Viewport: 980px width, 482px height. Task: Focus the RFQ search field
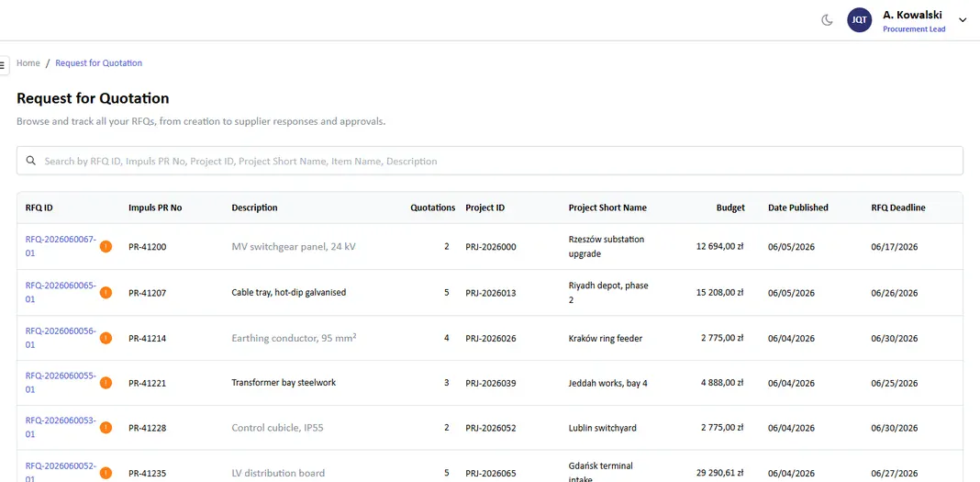click(x=489, y=161)
